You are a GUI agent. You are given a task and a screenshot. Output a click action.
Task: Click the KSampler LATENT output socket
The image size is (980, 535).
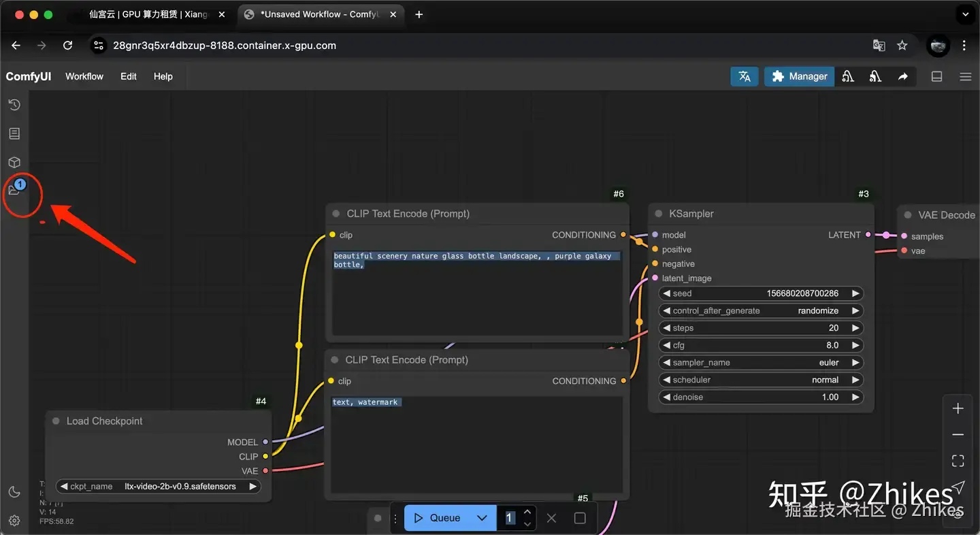point(868,235)
